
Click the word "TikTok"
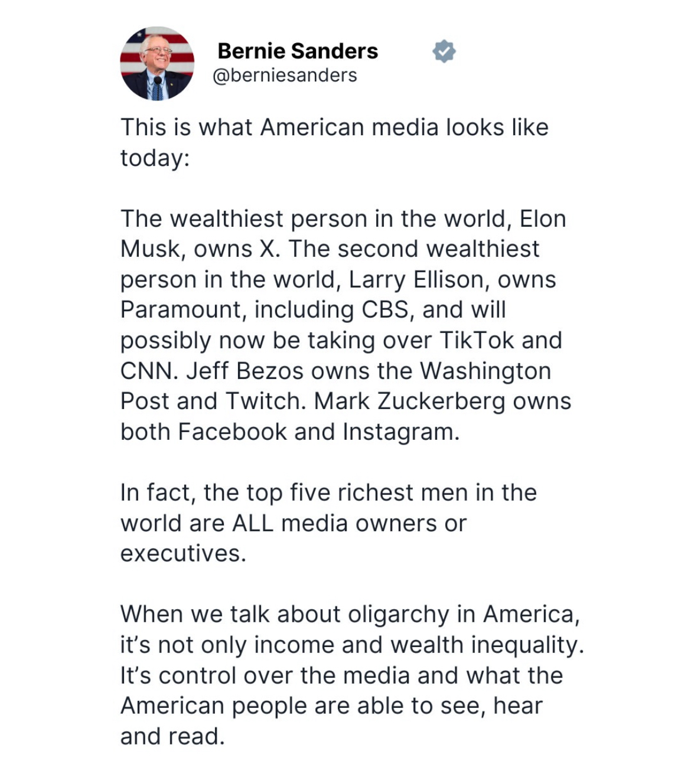coord(477,341)
